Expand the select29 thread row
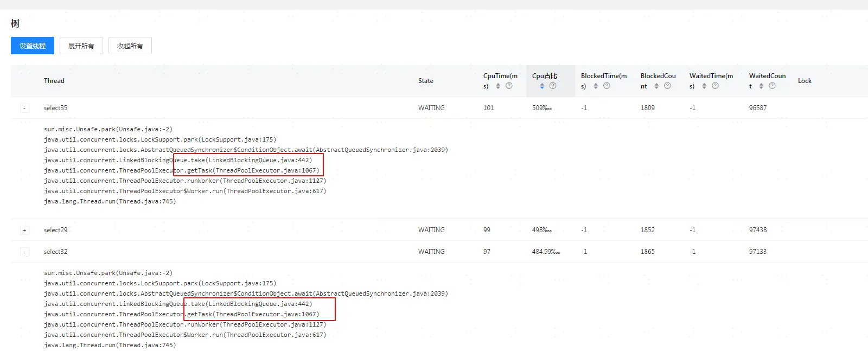 24,230
